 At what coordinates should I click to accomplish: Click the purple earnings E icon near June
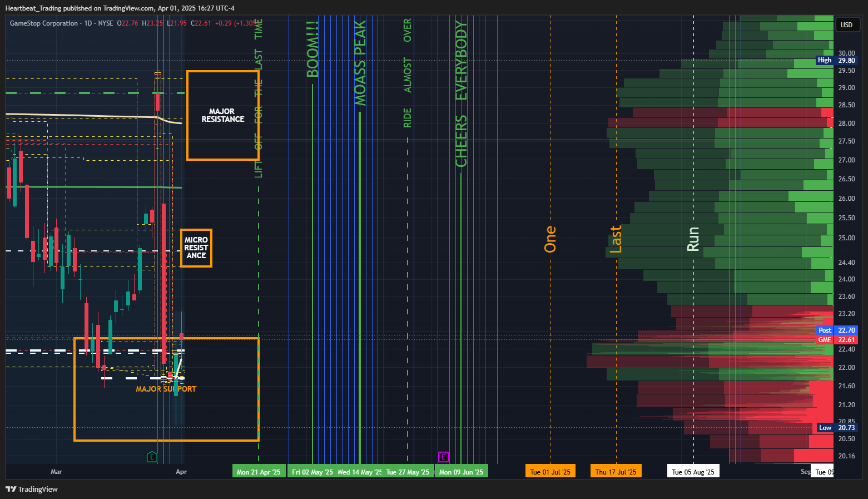(443, 457)
